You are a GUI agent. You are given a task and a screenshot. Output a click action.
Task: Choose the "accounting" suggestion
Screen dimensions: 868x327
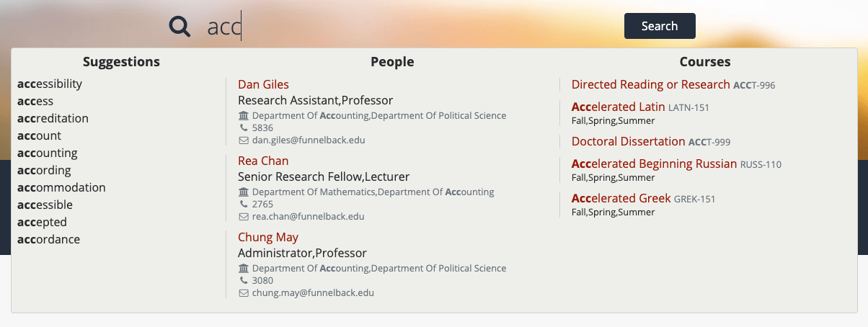(48, 153)
